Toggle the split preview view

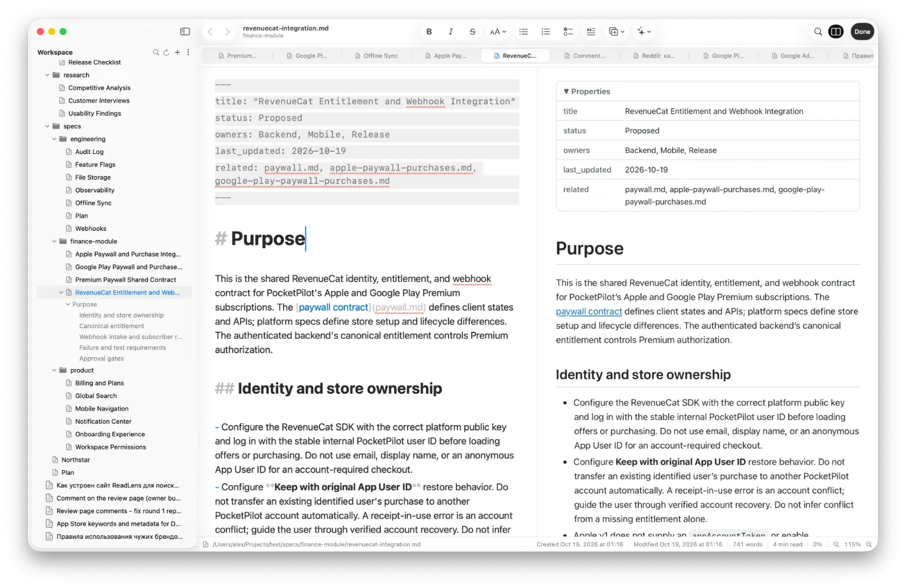coord(836,32)
